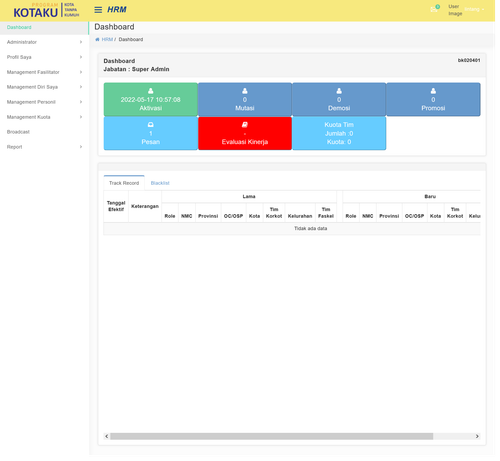
Task: Open the green Aktivasi card
Action: [x=152, y=100]
